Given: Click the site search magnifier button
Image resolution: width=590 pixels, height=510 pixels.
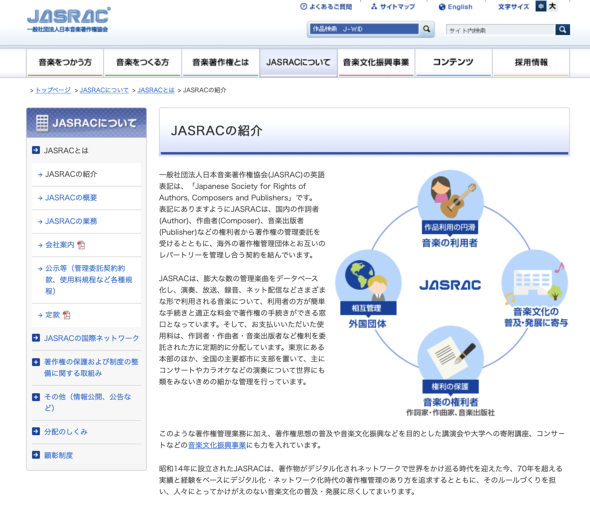Looking at the screenshot, I should click(563, 29).
